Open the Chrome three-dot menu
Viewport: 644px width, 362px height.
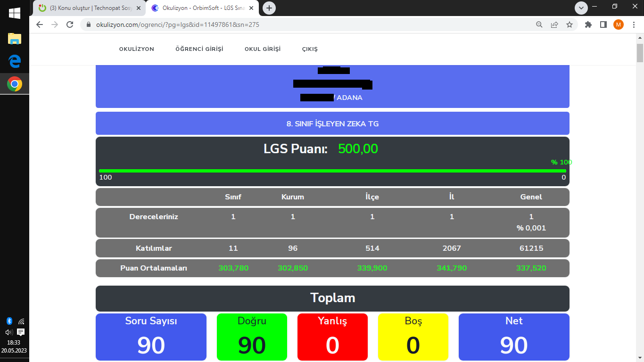coord(633,25)
